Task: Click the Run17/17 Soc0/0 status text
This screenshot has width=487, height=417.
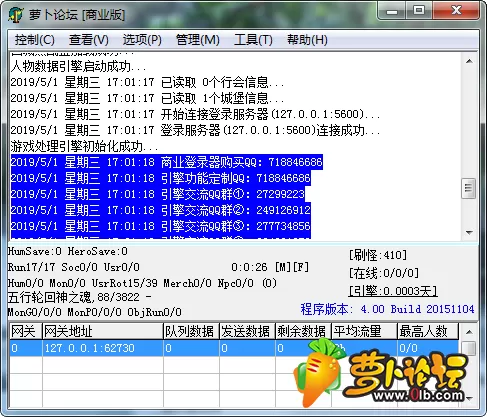Action: pos(74,267)
